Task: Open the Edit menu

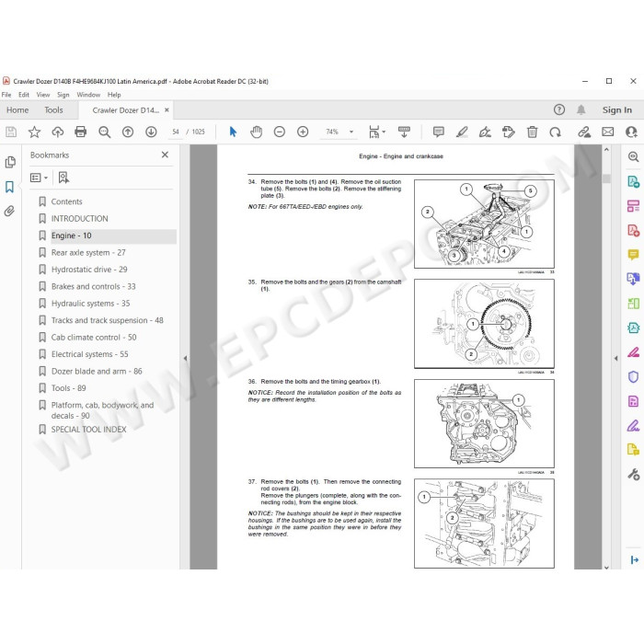Action: click(x=24, y=95)
